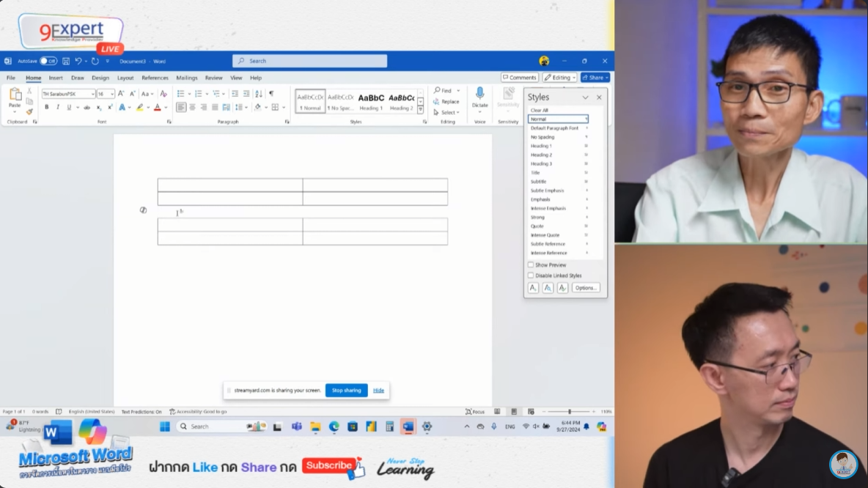Screen dimensions: 868x488
Task: Open the Editing mode dropdown
Action: [x=559, y=78]
